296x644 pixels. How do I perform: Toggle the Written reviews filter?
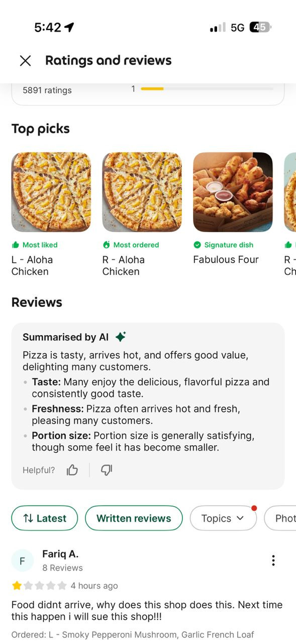(x=134, y=518)
